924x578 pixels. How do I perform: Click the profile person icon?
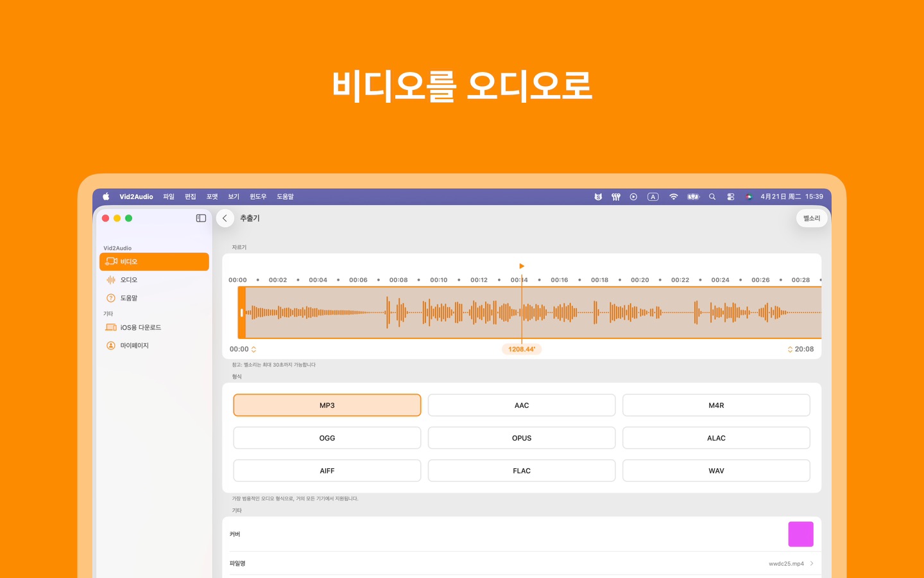tap(111, 346)
